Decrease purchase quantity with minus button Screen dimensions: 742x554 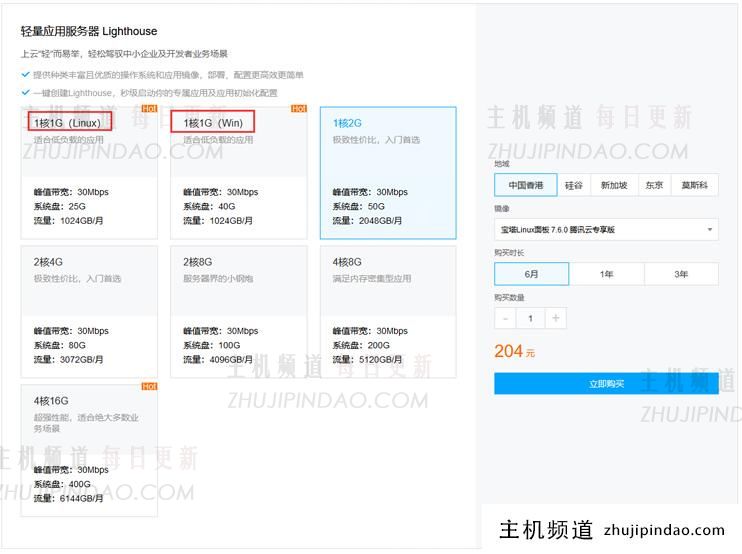pyautogui.click(x=506, y=319)
